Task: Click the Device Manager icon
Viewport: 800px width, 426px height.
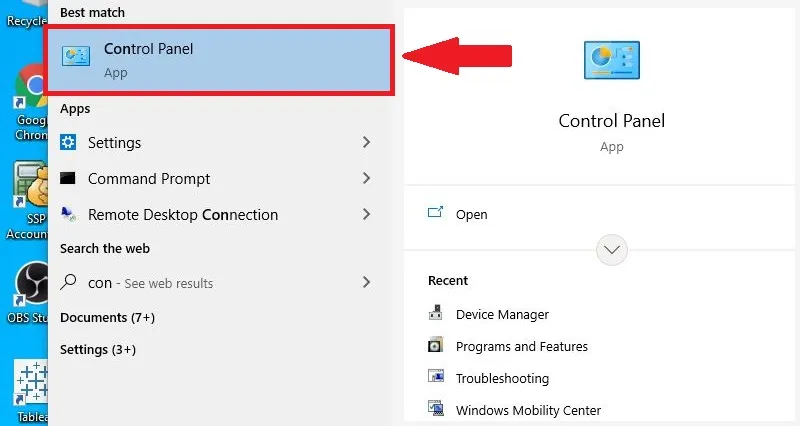Action: pos(435,312)
